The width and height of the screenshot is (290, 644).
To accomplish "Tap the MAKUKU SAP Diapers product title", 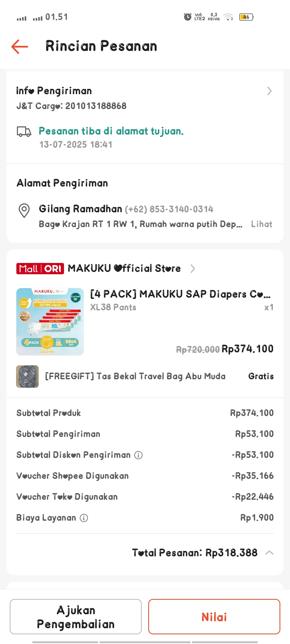I will 180,294.
